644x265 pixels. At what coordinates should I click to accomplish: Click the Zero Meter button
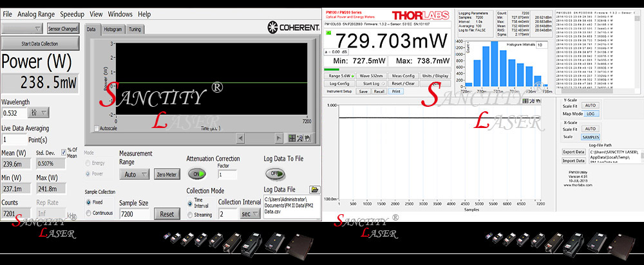167,174
